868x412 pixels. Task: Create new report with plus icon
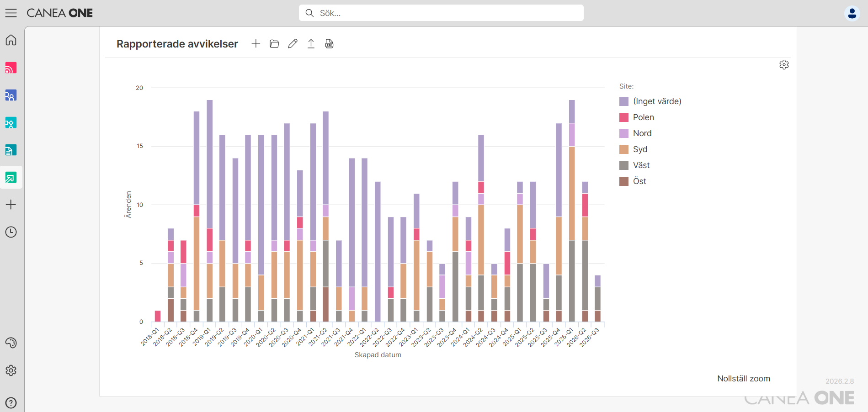point(256,43)
